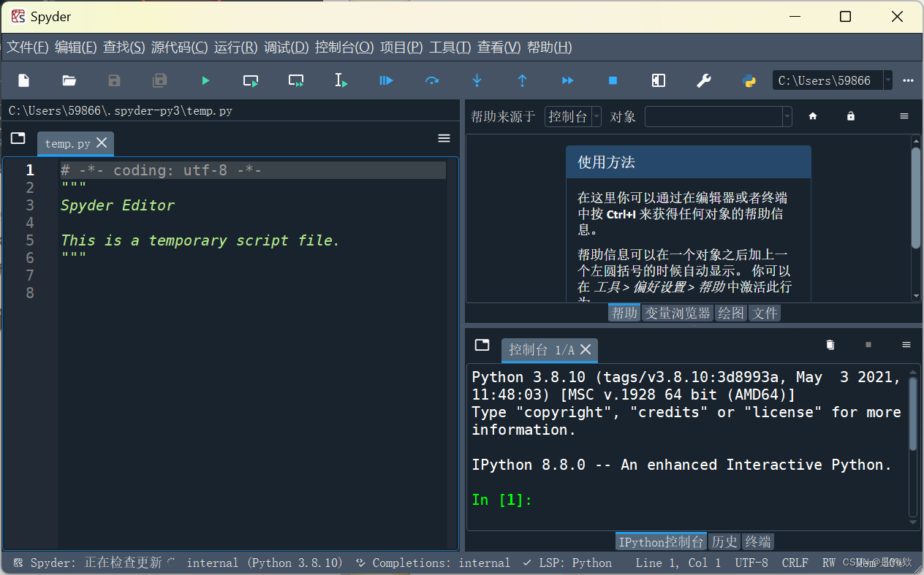924x575 pixels.
Task: Open the 查看(V) menu
Action: point(499,47)
